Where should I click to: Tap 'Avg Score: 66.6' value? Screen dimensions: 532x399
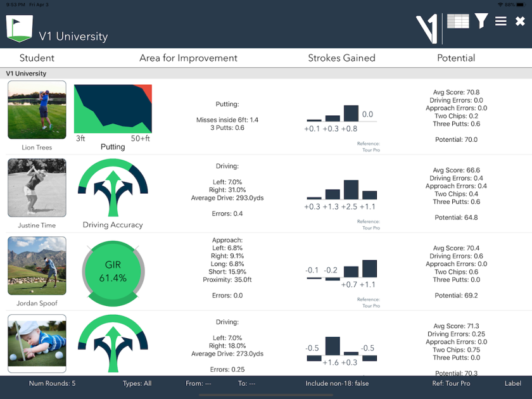[x=457, y=170]
